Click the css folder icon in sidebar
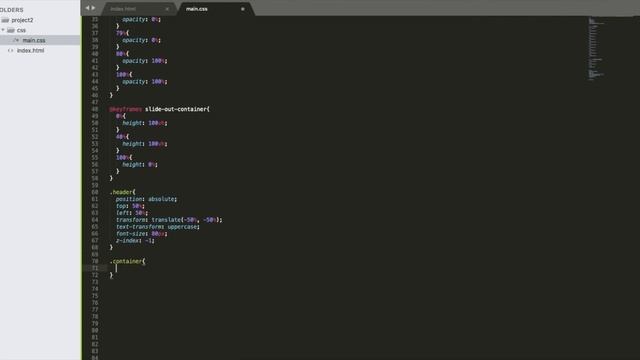The height and width of the screenshot is (360, 640). tap(11, 30)
